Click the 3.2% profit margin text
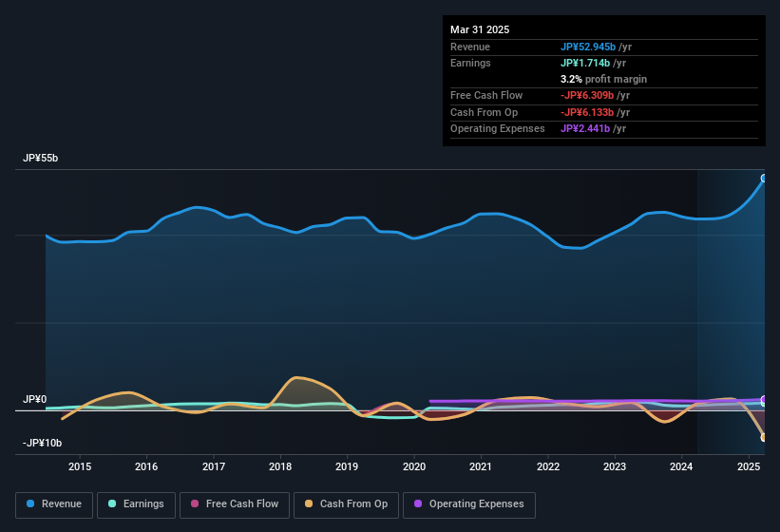The image size is (780, 532). tap(603, 79)
